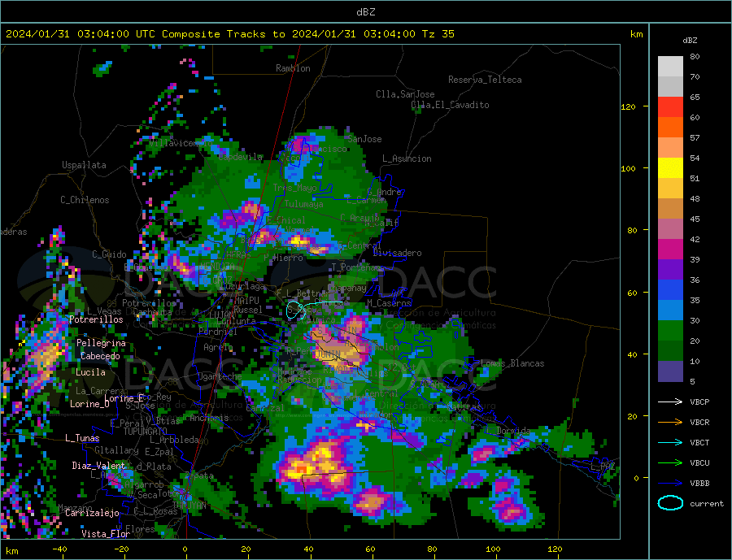This screenshot has height=560, width=732.
Task: Click the 'Villavicencio' map label
Action: [x=181, y=143]
